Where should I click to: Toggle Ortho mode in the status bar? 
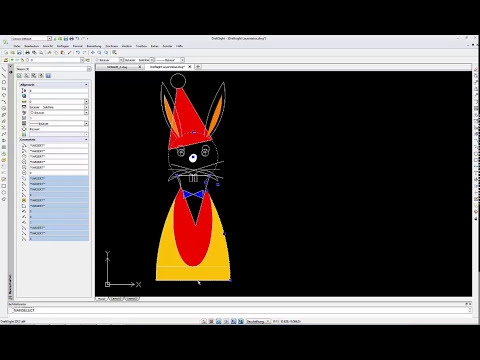[219, 321]
